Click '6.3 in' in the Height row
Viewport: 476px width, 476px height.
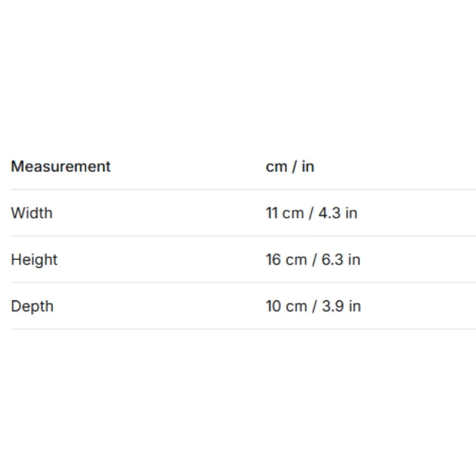341,259
